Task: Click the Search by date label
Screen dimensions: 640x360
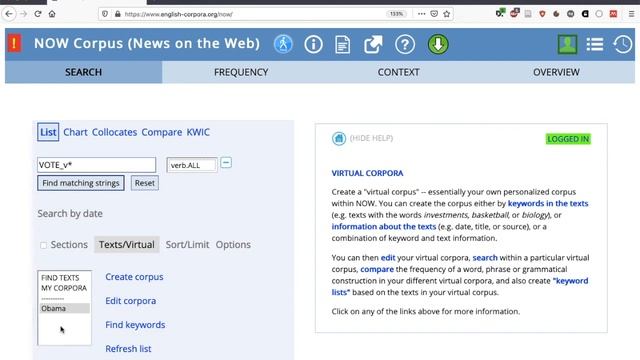Action: coord(70,213)
